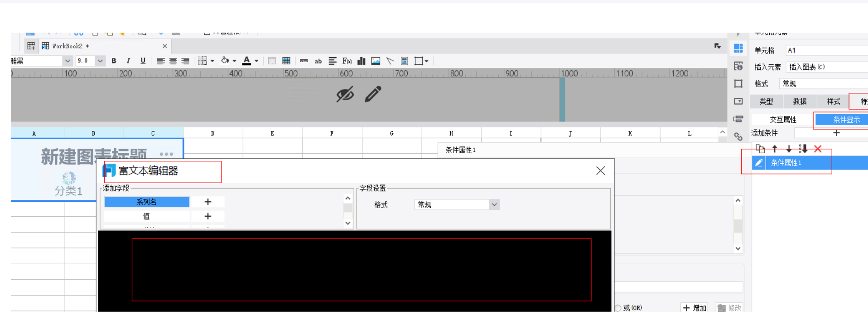Insert formula with F(x) icon
The image size is (868, 330).
(x=347, y=61)
